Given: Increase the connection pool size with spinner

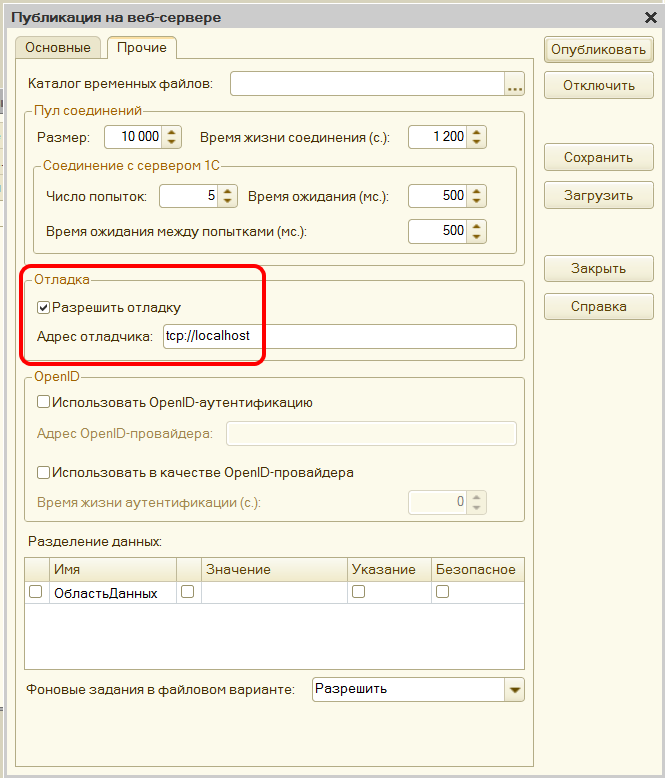Looking at the screenshot, I should [x=172, y=131].
